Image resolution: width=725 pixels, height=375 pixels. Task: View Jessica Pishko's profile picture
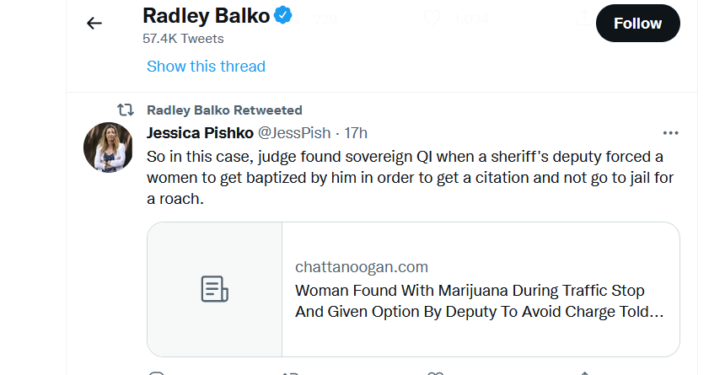(108, 147)
